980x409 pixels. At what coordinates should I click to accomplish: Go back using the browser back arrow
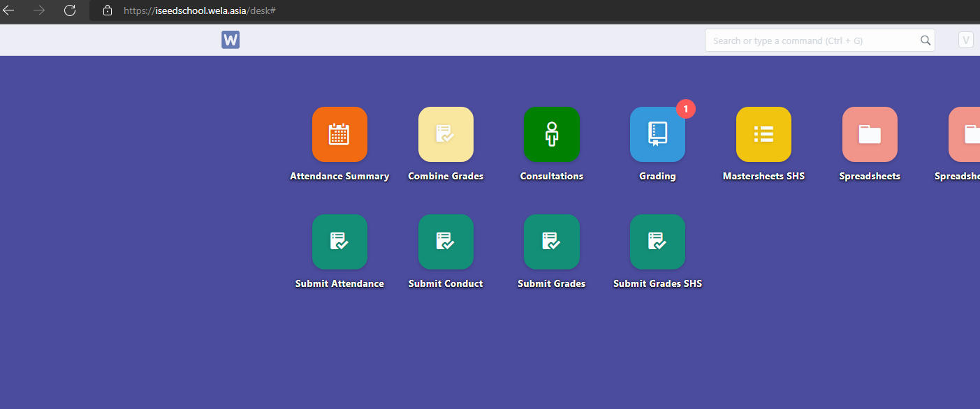[9, 10]
